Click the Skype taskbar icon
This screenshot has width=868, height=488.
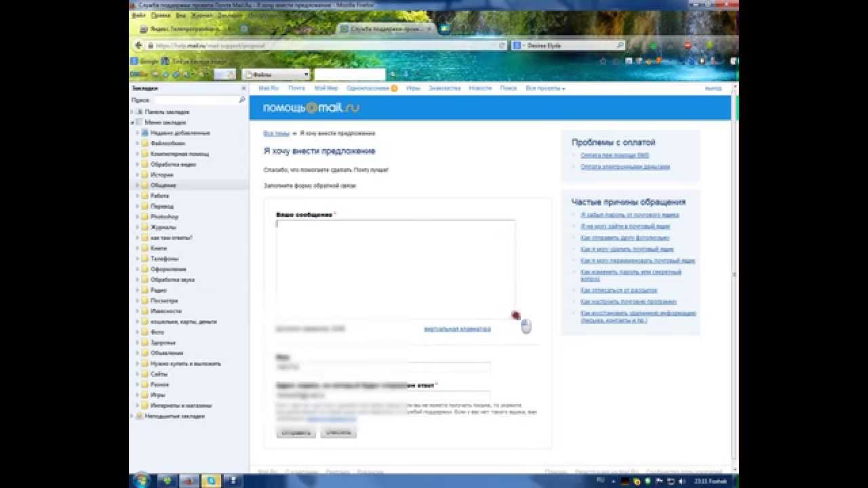(x=212, y=481)
